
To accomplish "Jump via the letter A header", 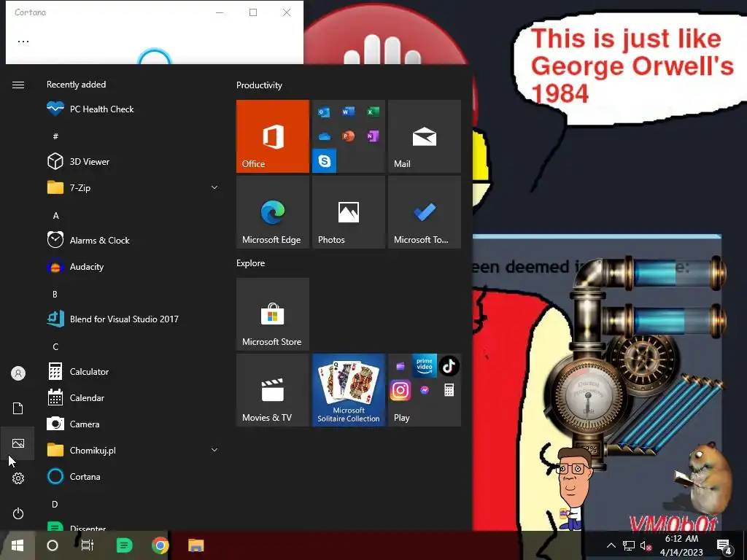I will pyautogui.click(x=55, y=216).
